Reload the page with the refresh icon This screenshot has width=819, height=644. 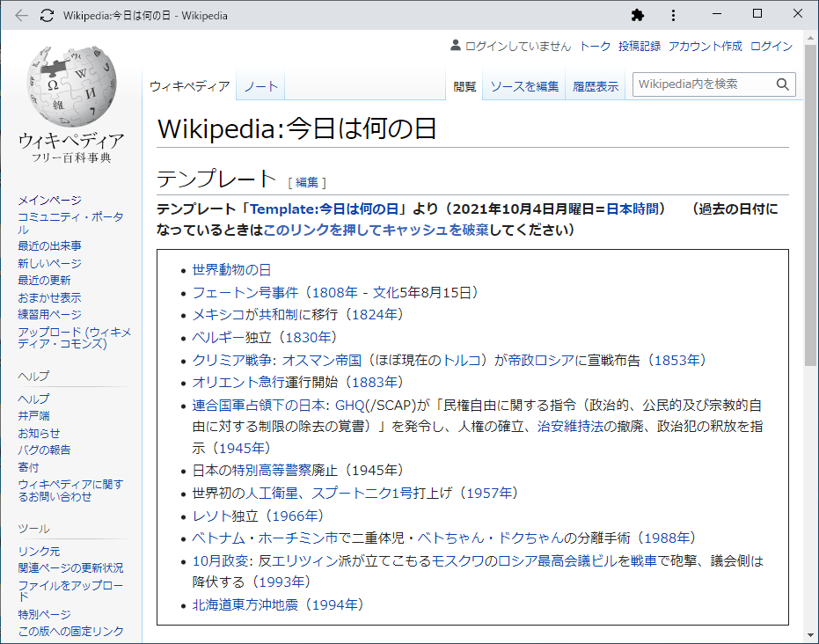[x=47, y=16]
